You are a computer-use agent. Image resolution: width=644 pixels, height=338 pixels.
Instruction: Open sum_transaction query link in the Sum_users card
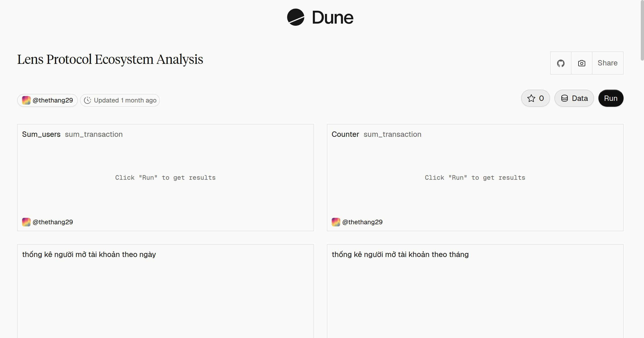point(94,134)
